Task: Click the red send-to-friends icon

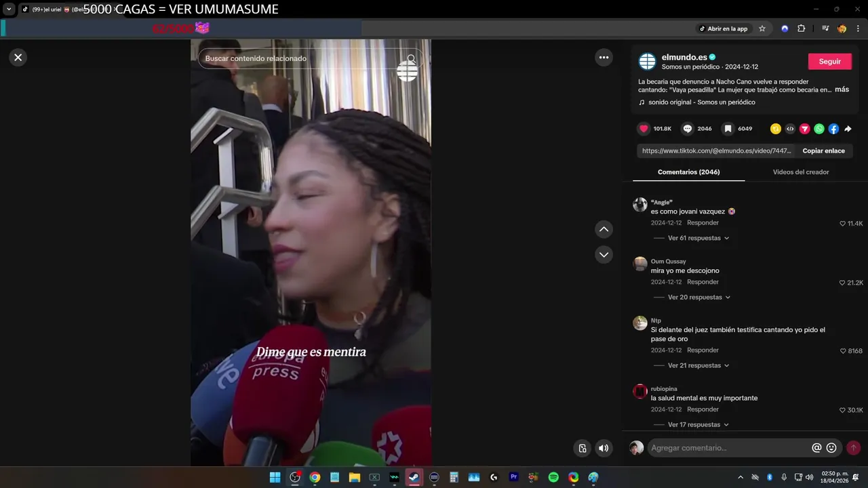Action: tap(805, 129)
